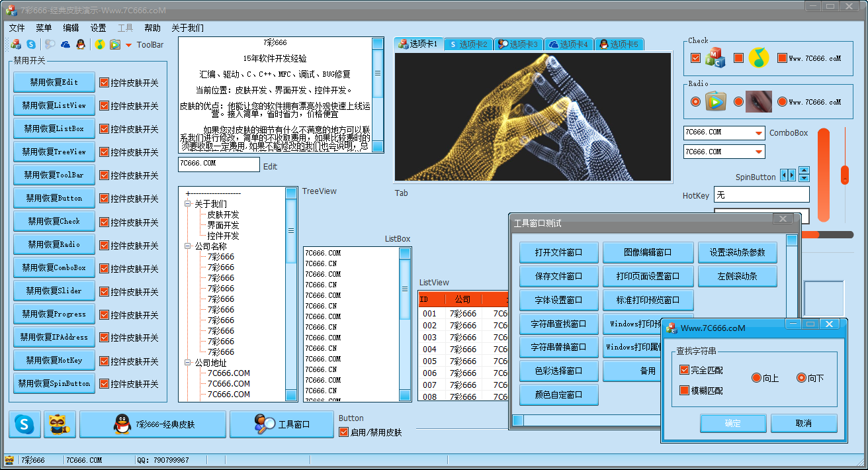Select the Www.7C666.coM radio button in the Radio group
868x470 pixels.
coord(782,102)
